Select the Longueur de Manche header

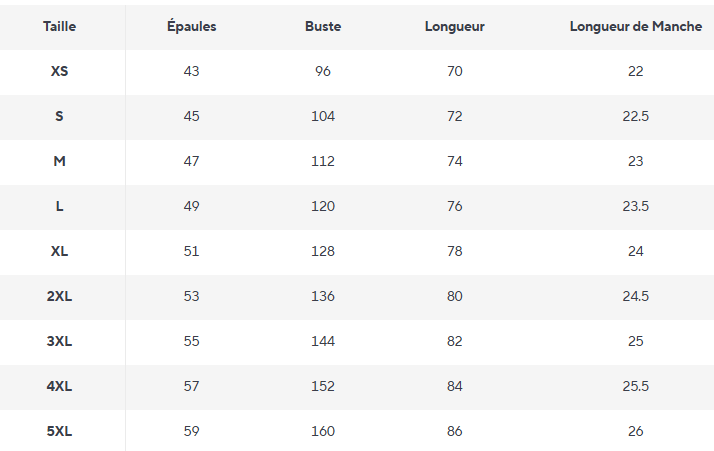tap(636, 27)
